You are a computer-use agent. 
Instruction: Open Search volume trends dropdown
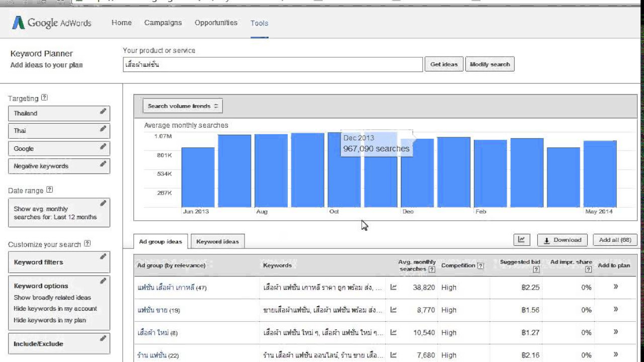click(183, 106)
